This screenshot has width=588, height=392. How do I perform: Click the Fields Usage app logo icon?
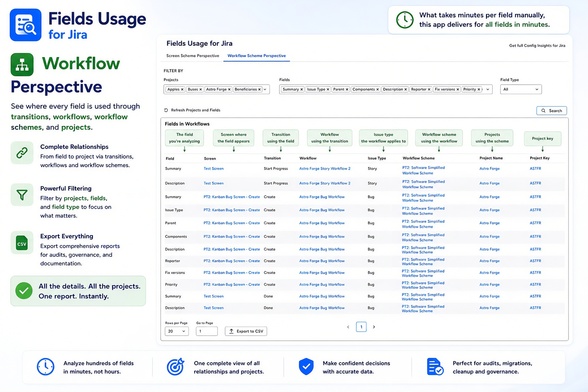[26, 25]
